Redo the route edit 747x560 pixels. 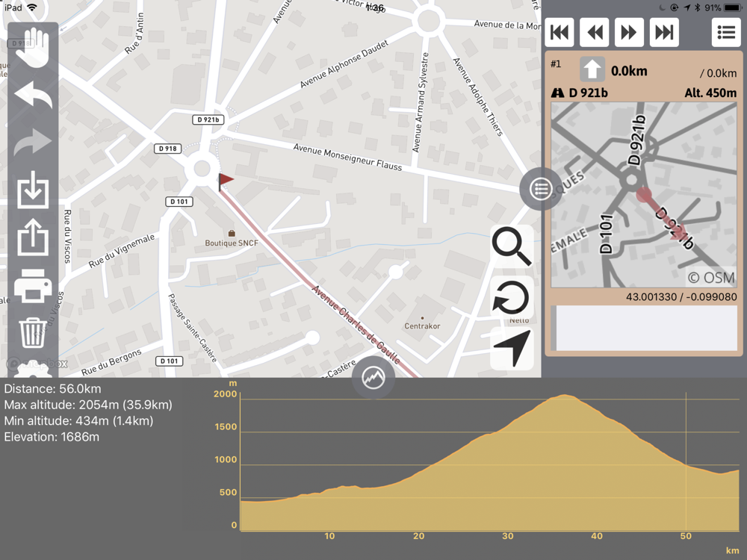click(x=33, y=142)
